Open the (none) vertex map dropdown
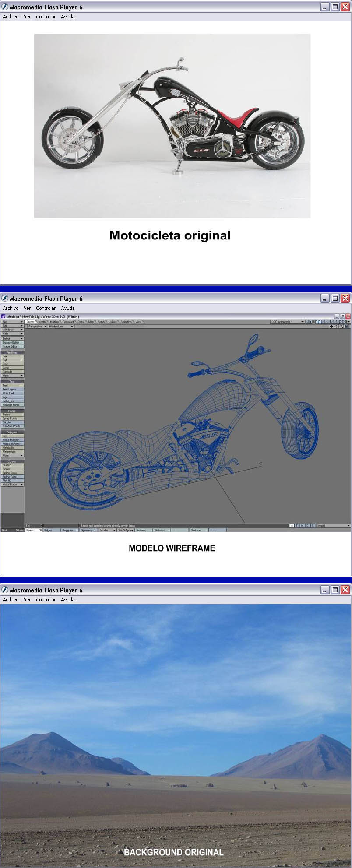The image size is (352, 868). [333, 525]
